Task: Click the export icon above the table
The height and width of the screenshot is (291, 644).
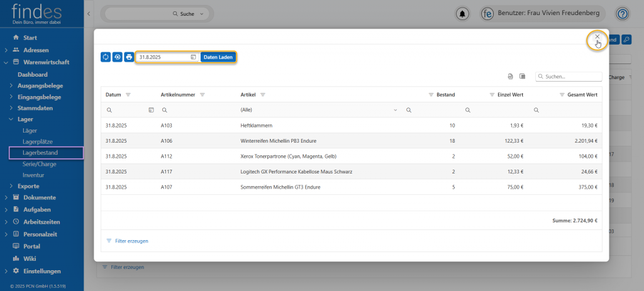Action: [511, 77]
